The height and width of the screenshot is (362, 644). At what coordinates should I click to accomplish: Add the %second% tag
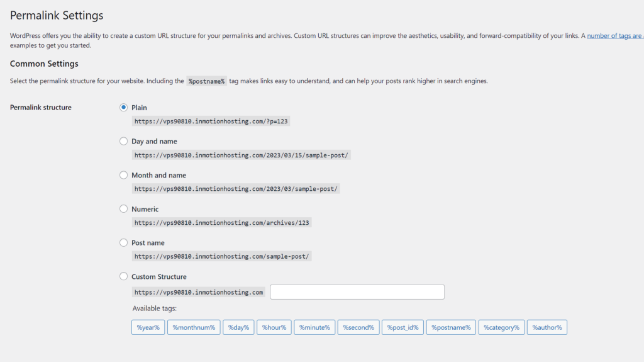[x=358, y=327]
